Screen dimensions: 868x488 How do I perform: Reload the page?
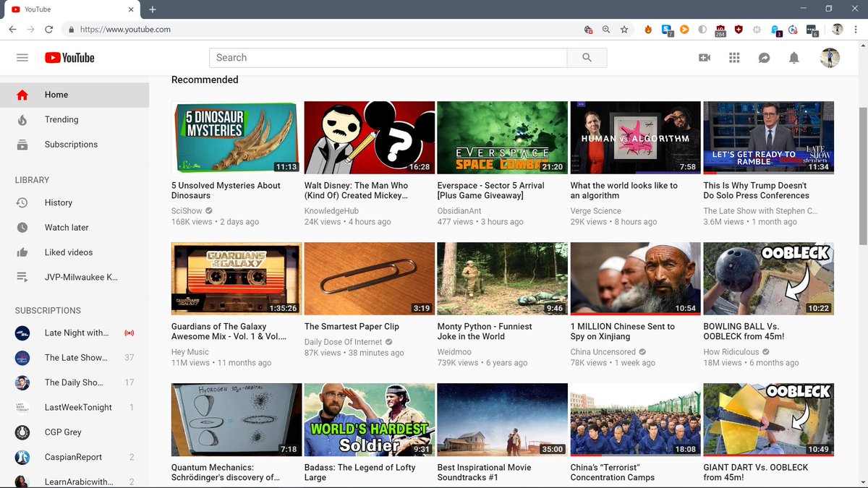click(48, 30)
